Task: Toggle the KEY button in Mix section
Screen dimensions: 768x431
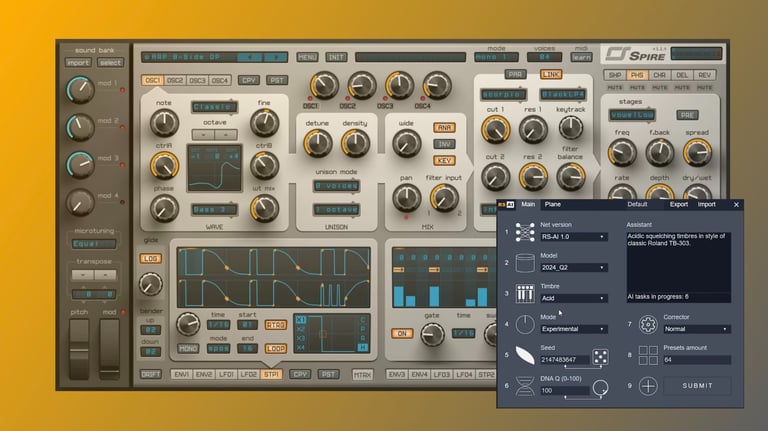Action: click(444, 161)
